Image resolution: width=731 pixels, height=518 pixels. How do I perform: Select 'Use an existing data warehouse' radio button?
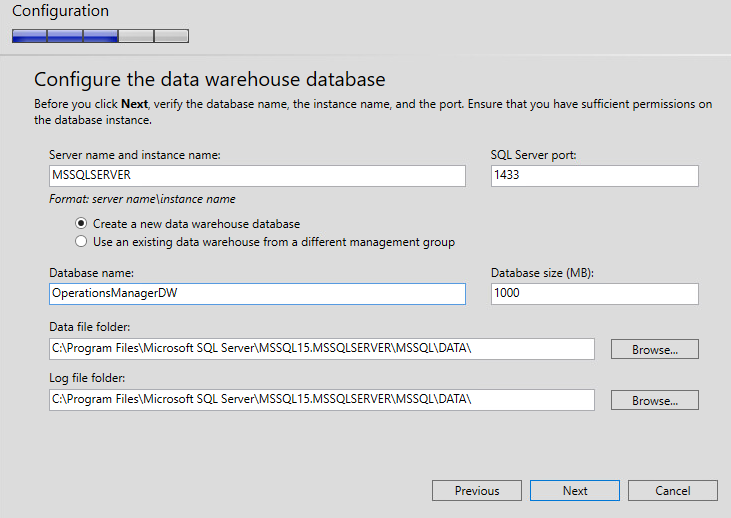(x=81, y=242)
